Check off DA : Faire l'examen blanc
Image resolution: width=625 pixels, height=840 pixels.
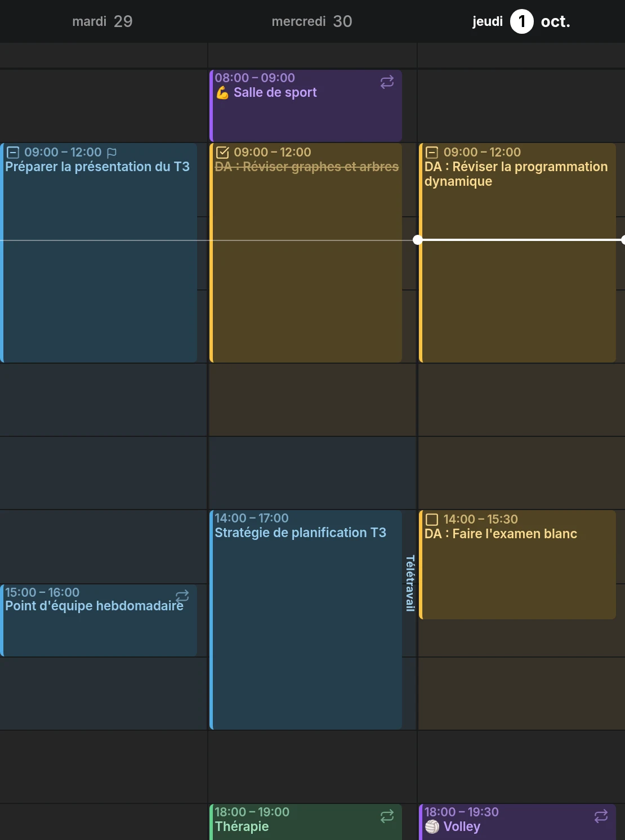click(x=432, y=519)
